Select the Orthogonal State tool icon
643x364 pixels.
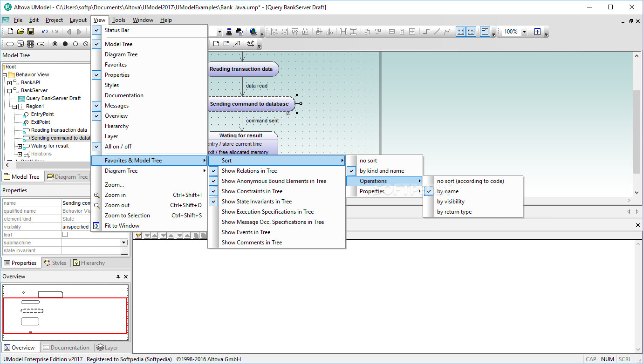point(31,44)
